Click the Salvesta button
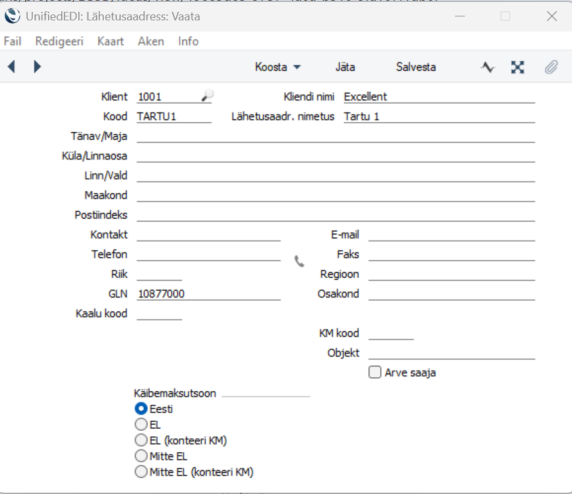Screen dimensions: 572x494 416,67
